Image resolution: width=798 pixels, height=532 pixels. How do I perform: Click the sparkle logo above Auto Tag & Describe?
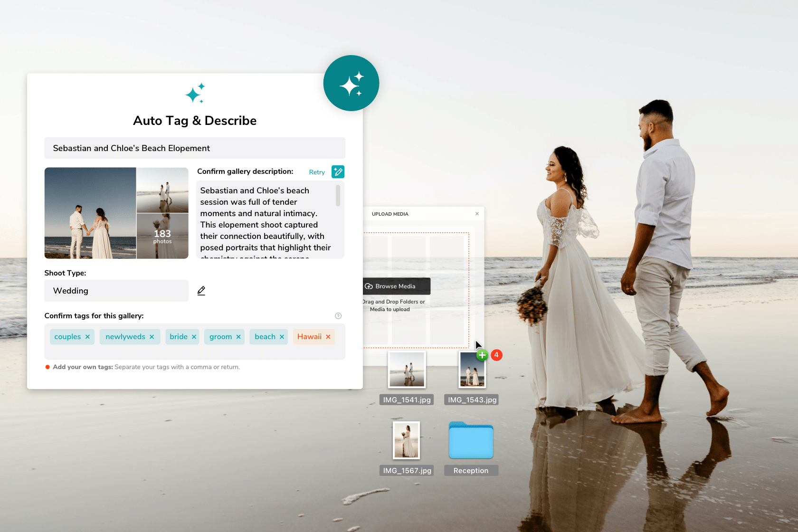[x=195, y=94]
